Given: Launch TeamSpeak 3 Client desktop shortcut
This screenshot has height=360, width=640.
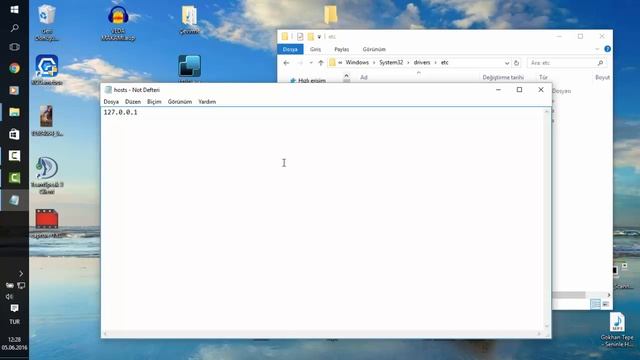Looking at the screenshot, I should tap(47, 176).
